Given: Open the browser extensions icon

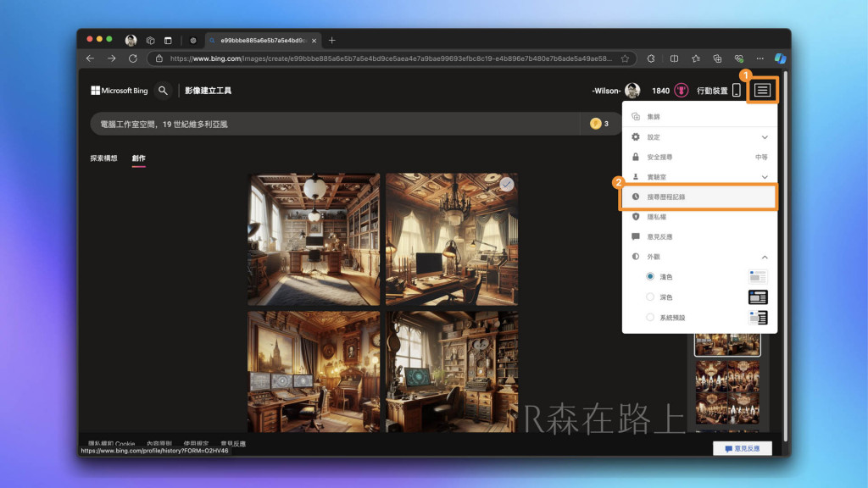Looking at the screenshot, I should [x=651, y=58].
